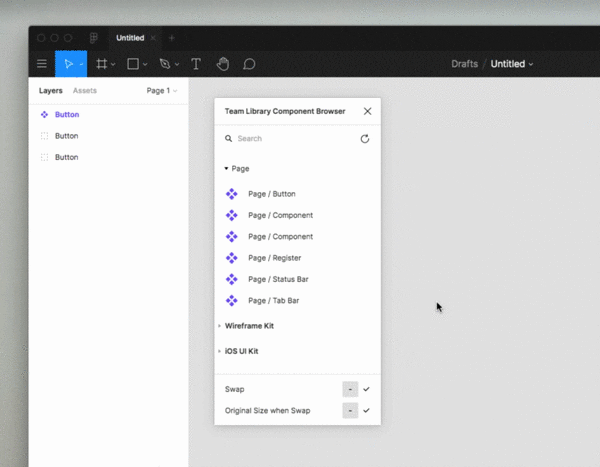Disable Original Size when Swap option
Screen dimensions: 600x467
coord(350,411)
